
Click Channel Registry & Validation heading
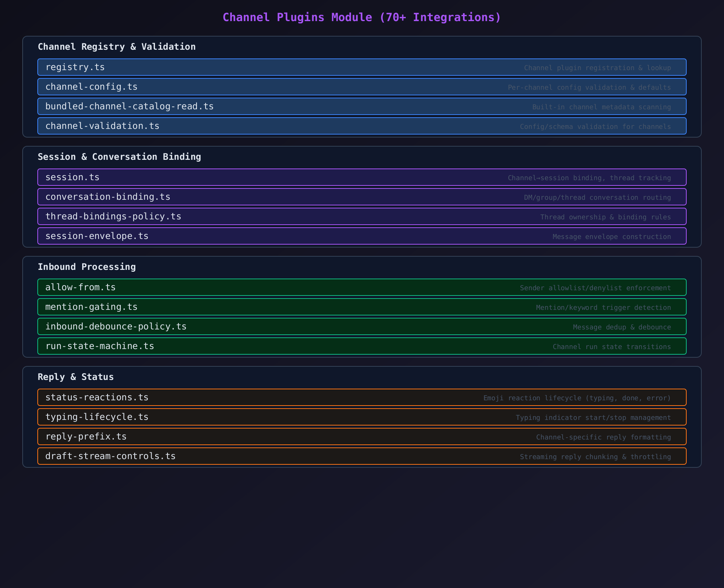[117, 47]
